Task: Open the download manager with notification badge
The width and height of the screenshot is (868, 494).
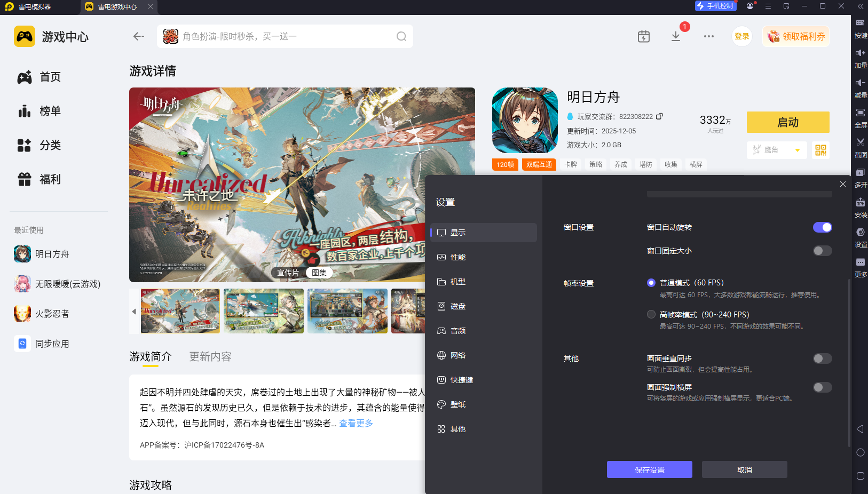Action: pyautogui.click(x=676, y=36)
